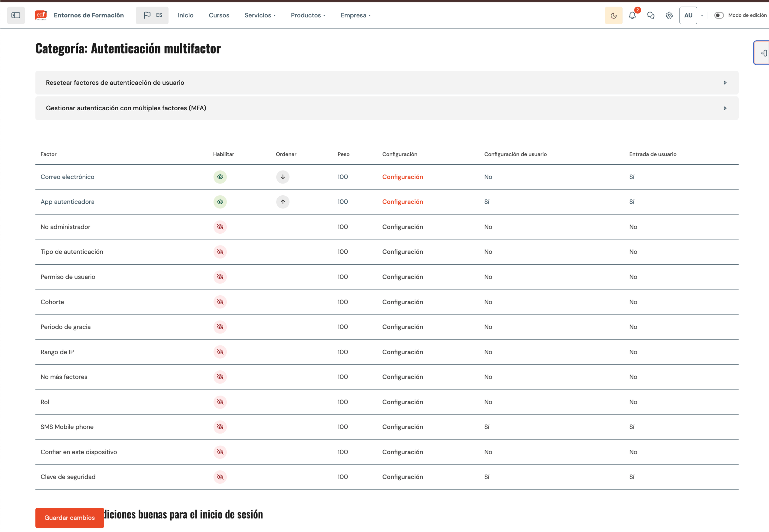Disable the App autenticadora factor
Screen dimensions: 769x532
(220, 202)
